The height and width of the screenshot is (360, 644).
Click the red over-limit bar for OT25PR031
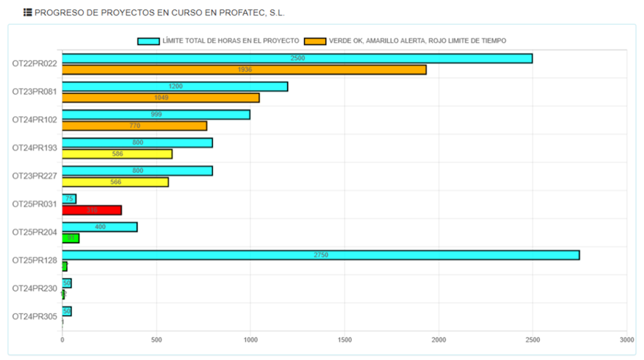point(92,210)
